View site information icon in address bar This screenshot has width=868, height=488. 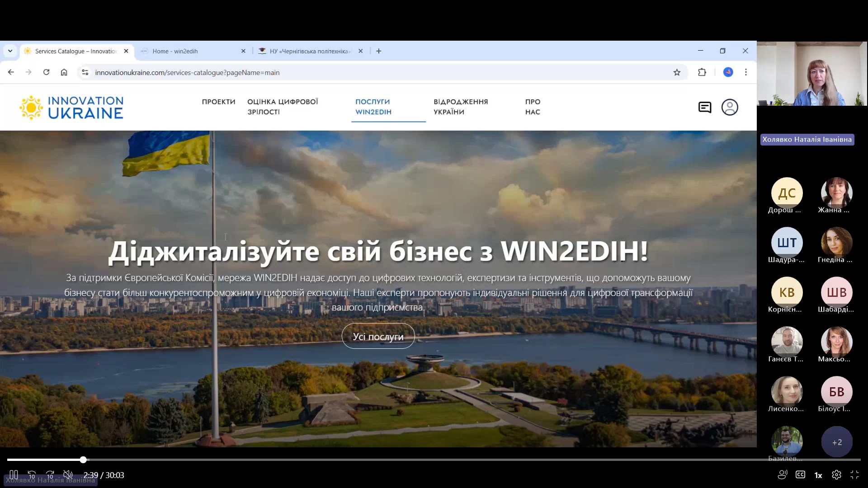pyautogui.click(x=85, y=72)
